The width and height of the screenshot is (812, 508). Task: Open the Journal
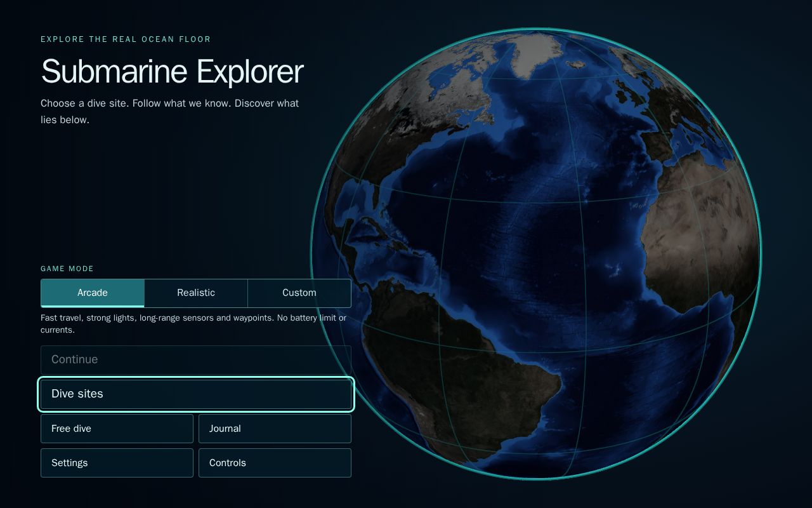pyautogui.click(x=275, y=429)
